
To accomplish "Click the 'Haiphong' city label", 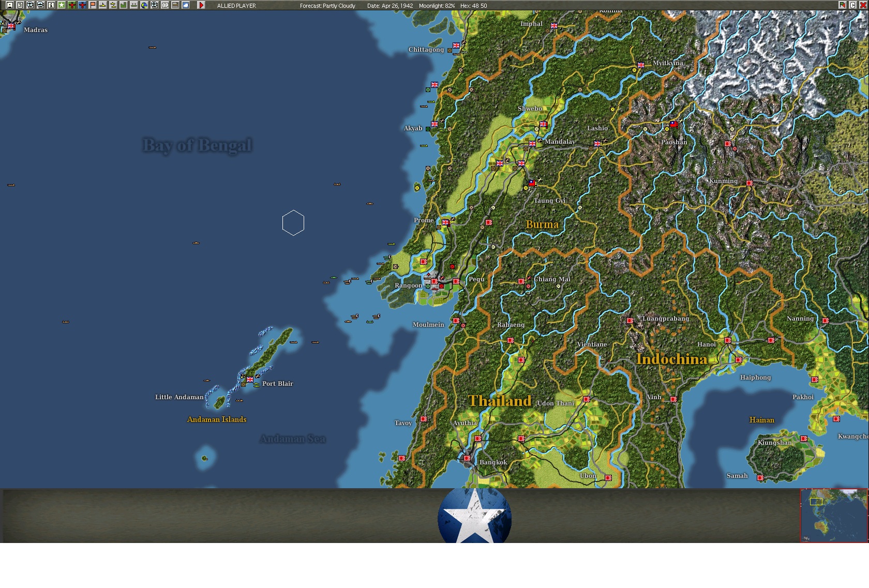I will coord(756,378).
